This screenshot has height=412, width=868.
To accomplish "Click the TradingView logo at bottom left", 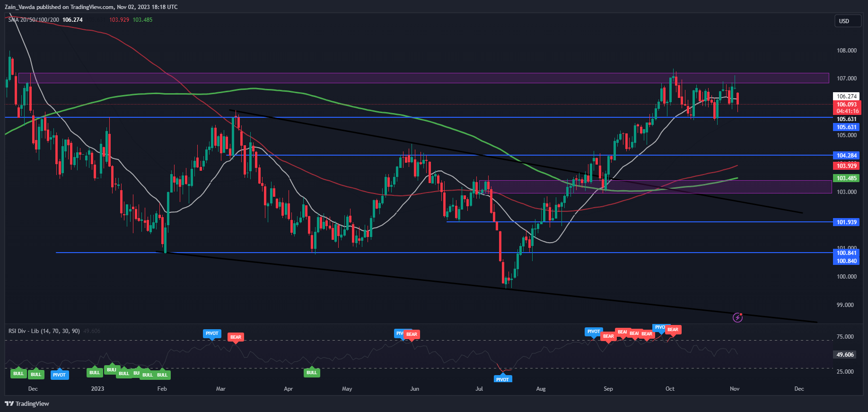I will pos(27,403).
